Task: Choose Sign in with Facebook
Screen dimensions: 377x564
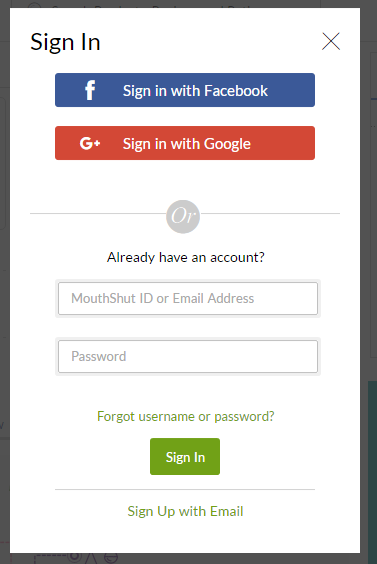Action: [x=185, y=90]
